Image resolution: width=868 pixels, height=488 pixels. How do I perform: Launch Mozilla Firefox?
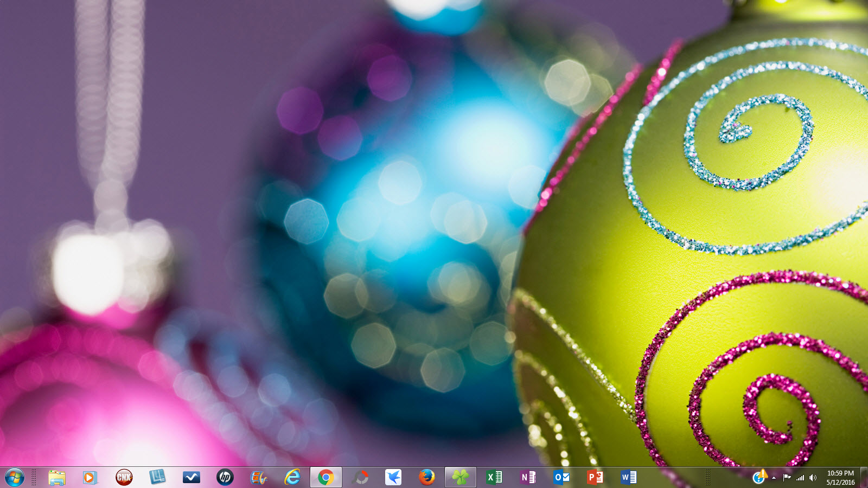pyautogui.click(x=427, y=478)
